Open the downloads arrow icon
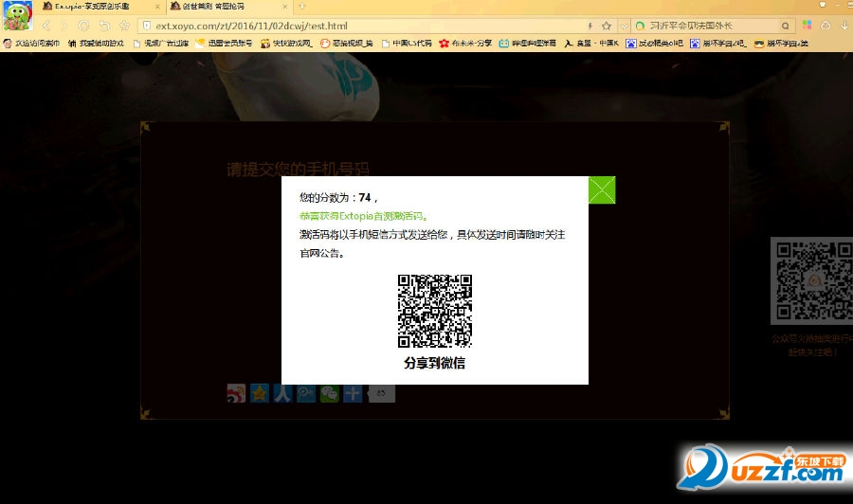The image size is (853, 504). [x=844, y=26]
